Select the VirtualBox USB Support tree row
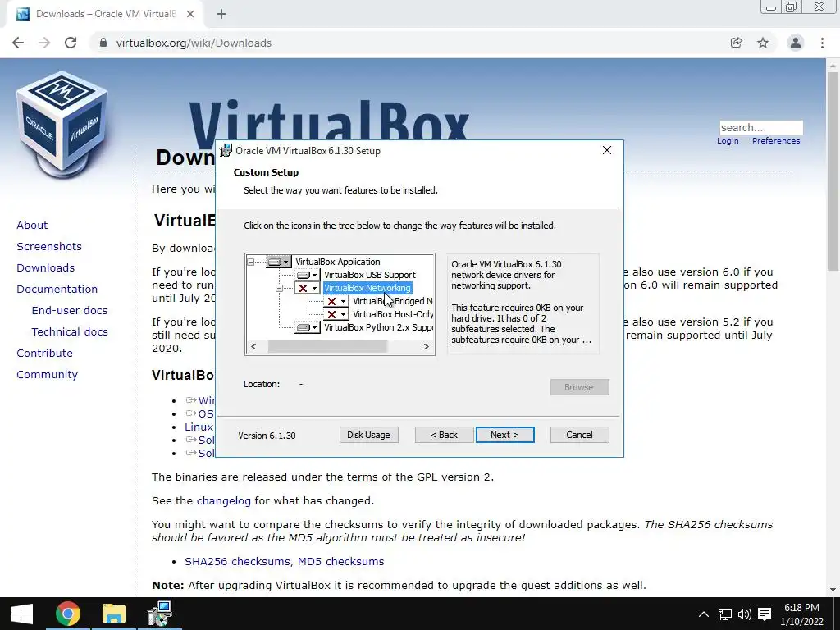Screen dimensions: 840x630 tap(370, 275)
